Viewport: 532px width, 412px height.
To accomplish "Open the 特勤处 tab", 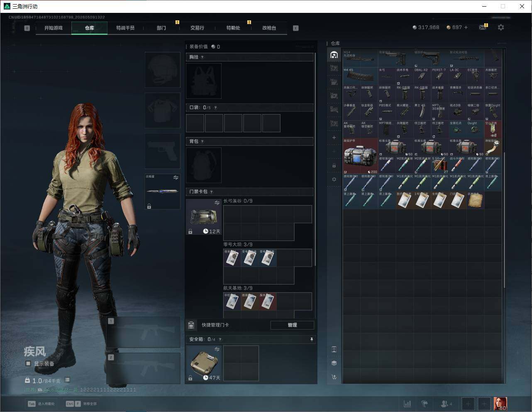I will coord(233,28).
